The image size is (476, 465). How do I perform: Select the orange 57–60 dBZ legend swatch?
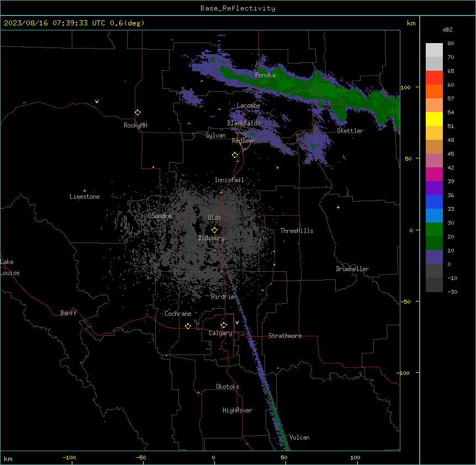(434, 91)
